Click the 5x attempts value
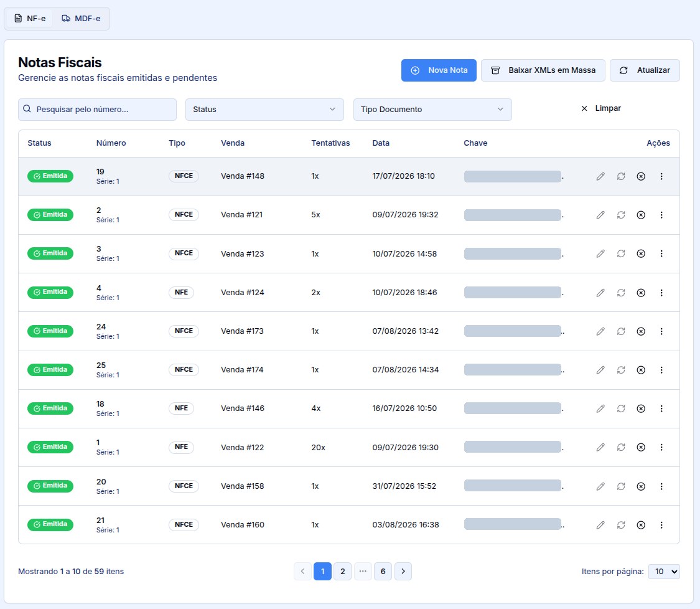700x609 pixels. pyautogui.click(x=315, y=215)
